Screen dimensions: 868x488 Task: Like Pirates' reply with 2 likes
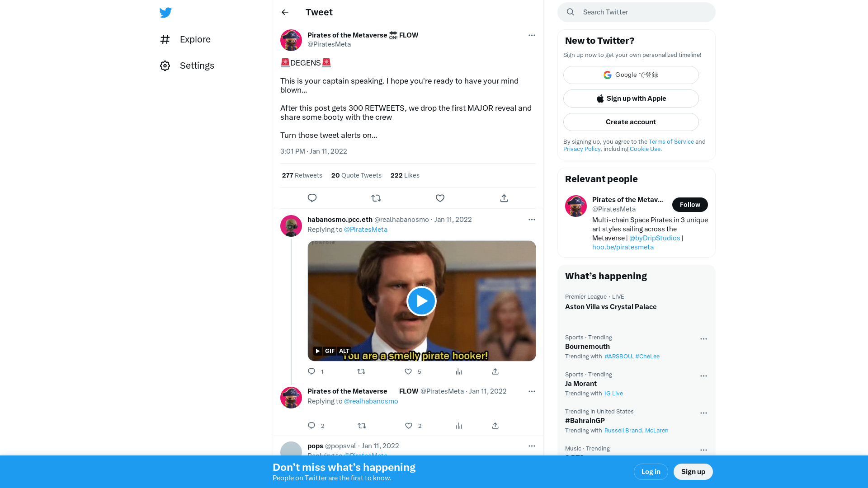pyautogui.click(x=409, y=426)
